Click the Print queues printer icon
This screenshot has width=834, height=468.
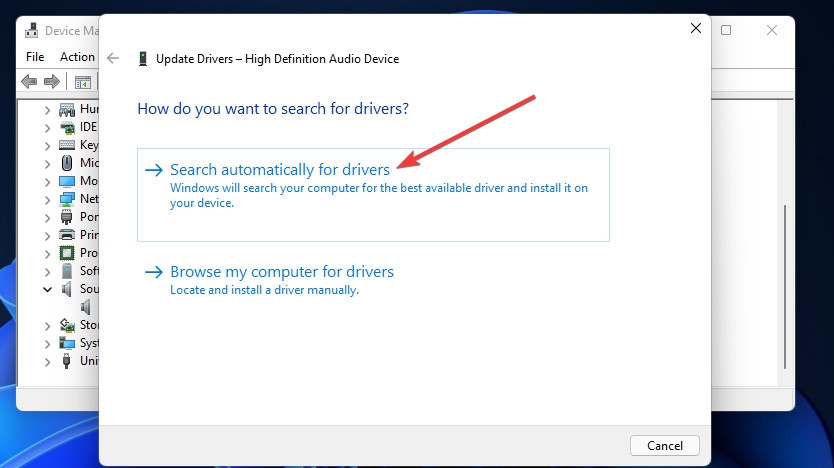pos(67,235)
